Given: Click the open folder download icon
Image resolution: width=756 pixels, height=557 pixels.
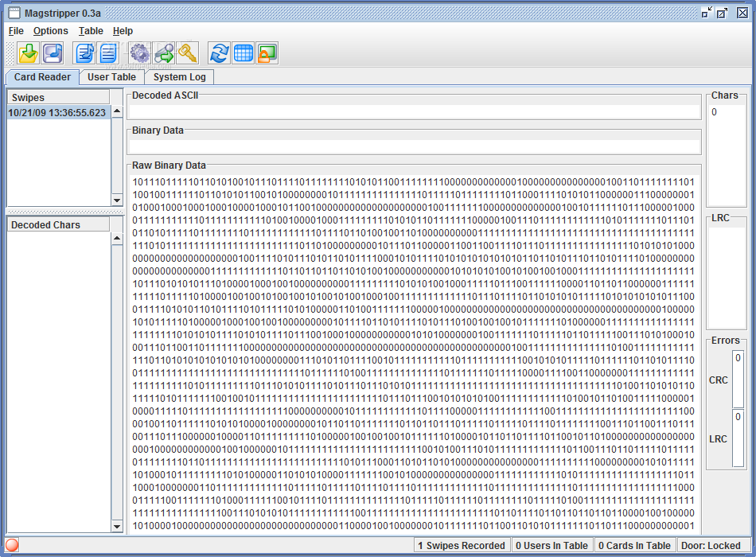Looking at the screenshot, I should (29, 53).
